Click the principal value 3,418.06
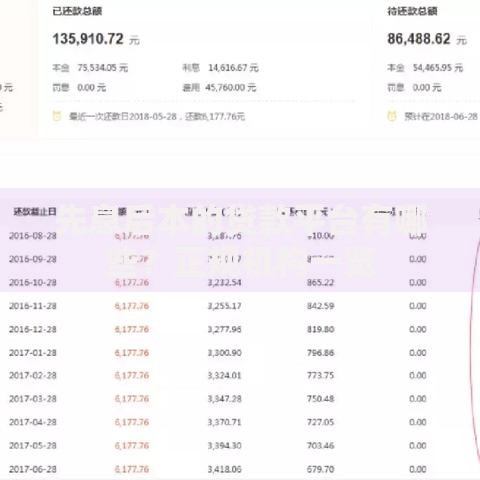The image size is (480, 480). point(224,469)
